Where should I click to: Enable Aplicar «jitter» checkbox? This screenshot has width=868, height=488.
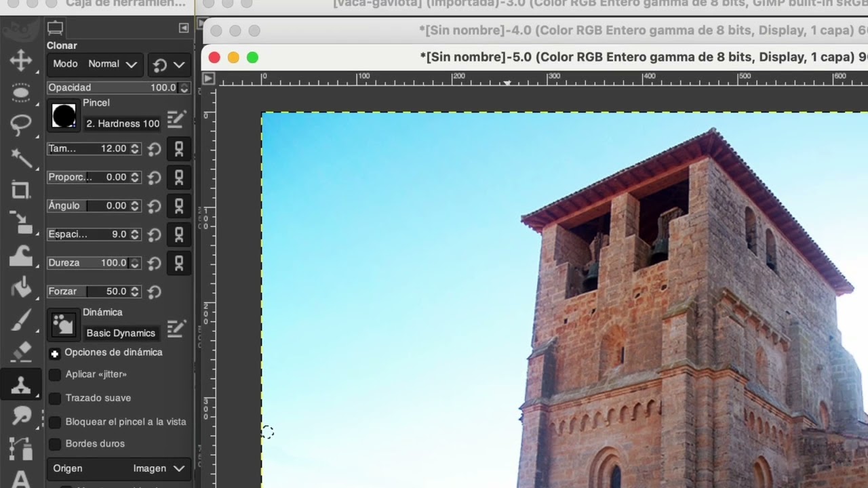click(x=55, y=374)
